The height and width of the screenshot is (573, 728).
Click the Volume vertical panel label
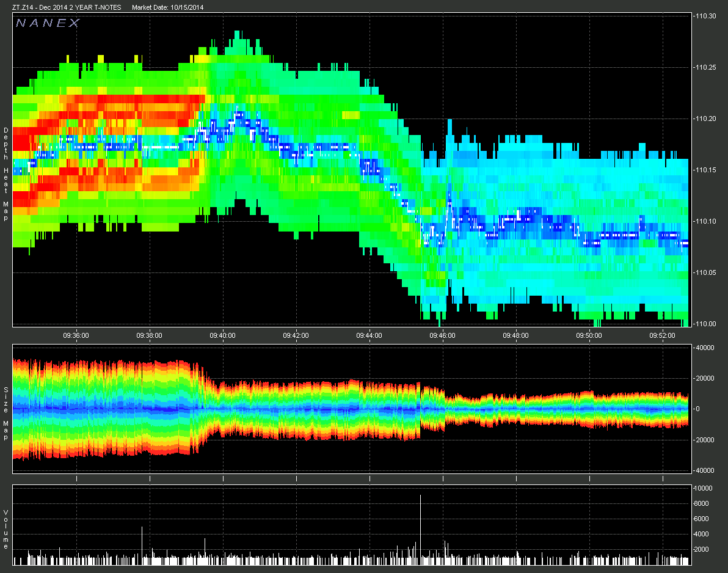coord(6,530)
